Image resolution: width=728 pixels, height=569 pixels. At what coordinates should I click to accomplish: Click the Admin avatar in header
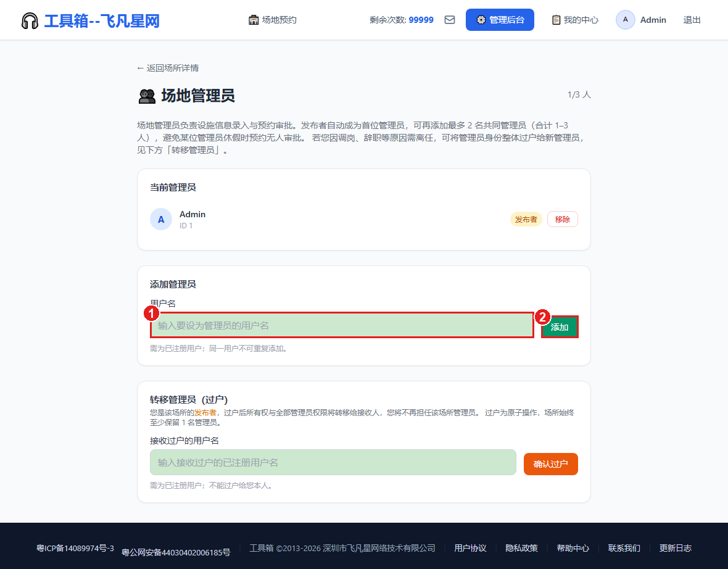pyautogui.click(x=625, y=20)
